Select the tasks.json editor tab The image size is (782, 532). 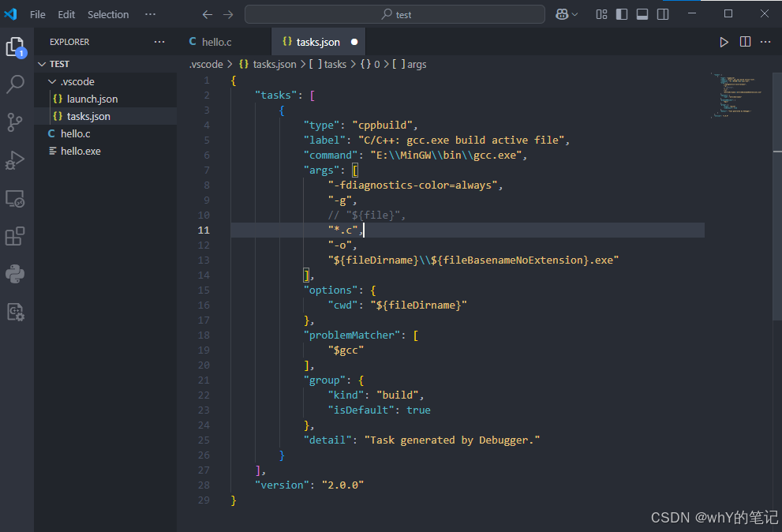pyautogui.click(x=318, y=42)
